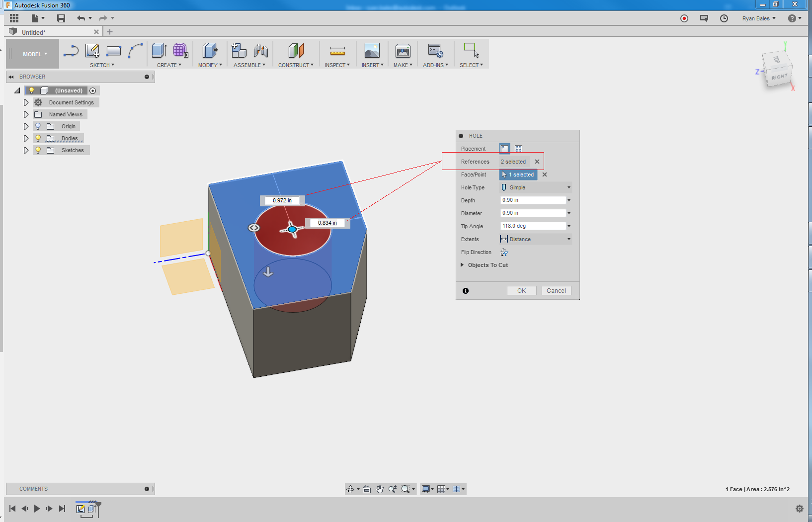The image size is (812, 522).
Task: Cancel the Hole dialog
Action: (x=556, y=290)
